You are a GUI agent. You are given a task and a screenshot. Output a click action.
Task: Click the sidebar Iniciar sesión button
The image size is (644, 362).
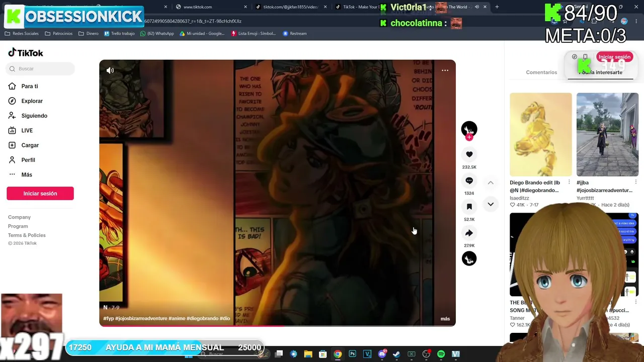40,194
